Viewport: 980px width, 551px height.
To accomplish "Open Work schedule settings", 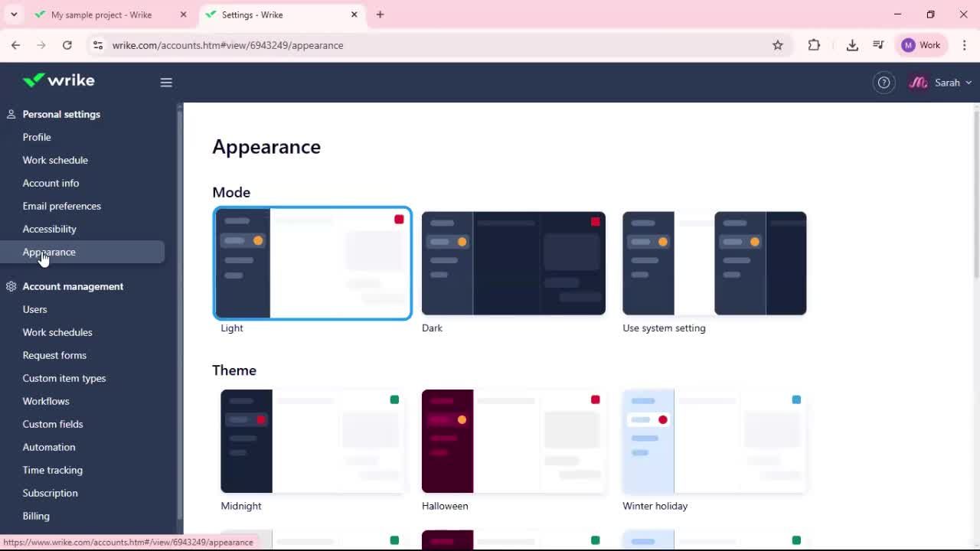I will tap(55, 160).
